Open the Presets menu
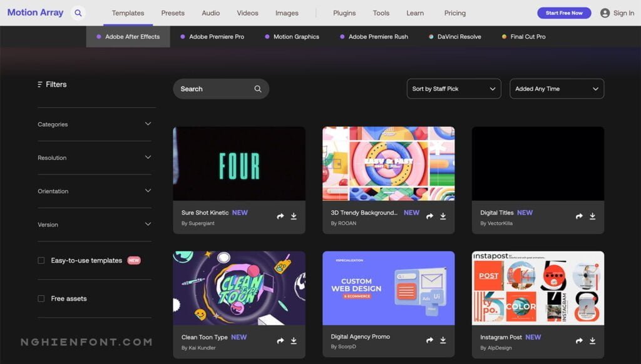Image resolution: width=641 pixels, height=364 pixels. (x=173, y=13)
